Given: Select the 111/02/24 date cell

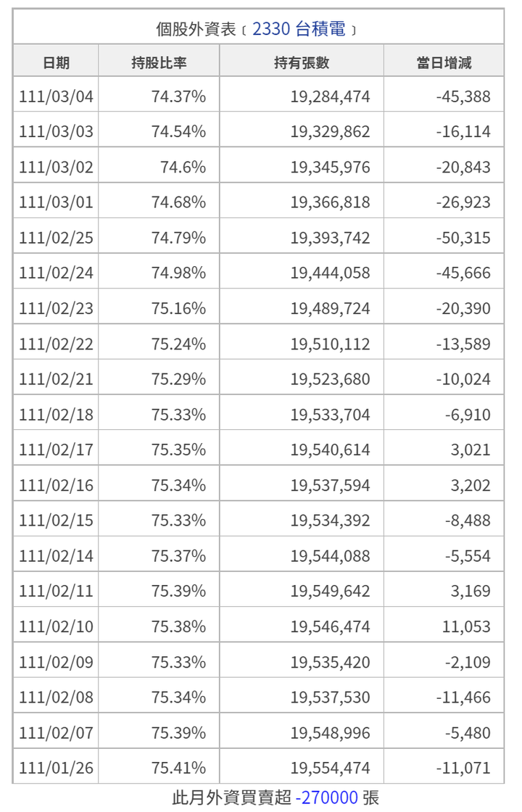Looking at the screenshot, I should tap(56, 273).
